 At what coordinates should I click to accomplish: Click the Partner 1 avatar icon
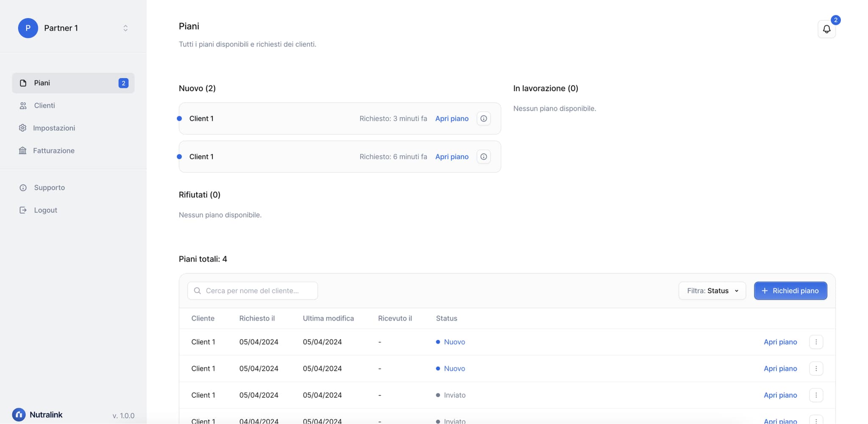click(28, 28)
